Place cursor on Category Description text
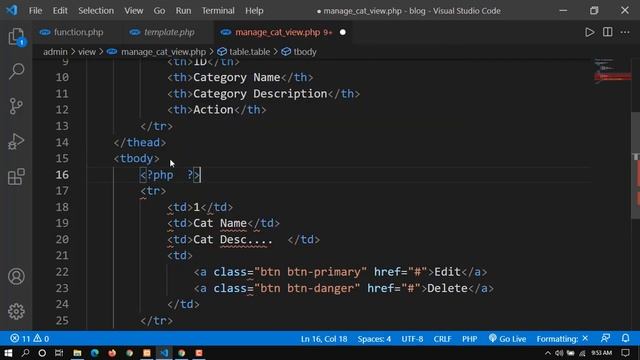The height and width of the screenshot is (360, 640). click(260, 94)
